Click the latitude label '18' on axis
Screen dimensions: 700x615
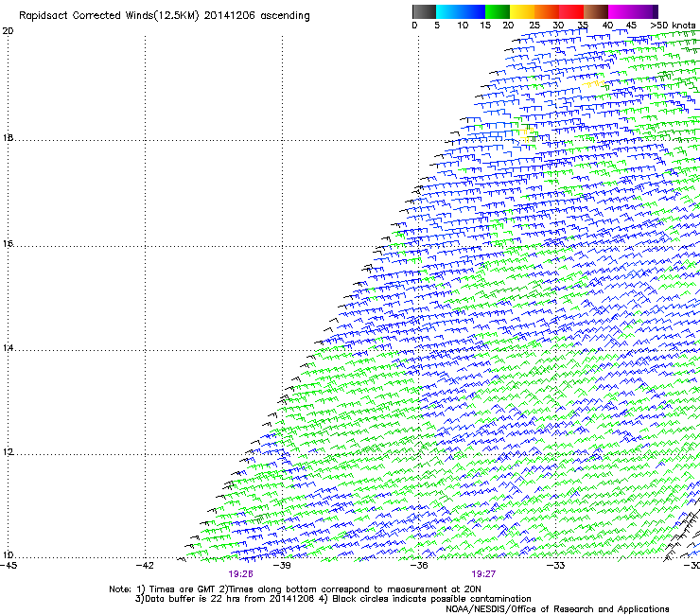click(8, 137)
